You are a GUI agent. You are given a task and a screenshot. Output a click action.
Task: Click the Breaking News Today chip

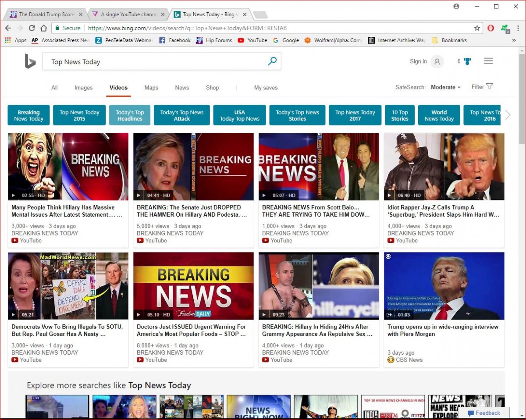point(28,115)
